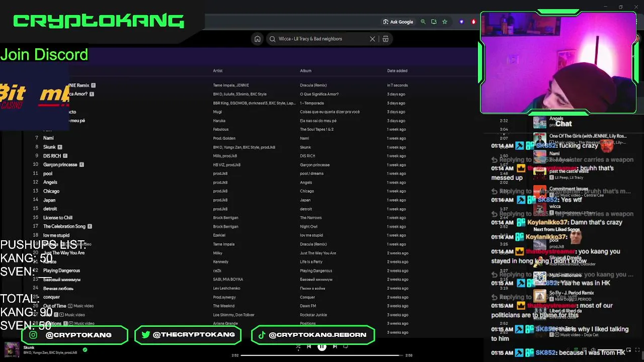Select the song detroit
The height and width of the screenshot is (362, 644).
(x=50, y=209)
